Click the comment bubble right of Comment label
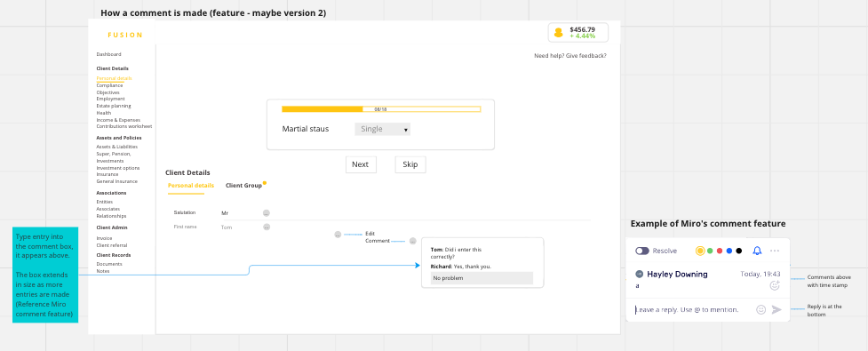 tap(412, 241)
